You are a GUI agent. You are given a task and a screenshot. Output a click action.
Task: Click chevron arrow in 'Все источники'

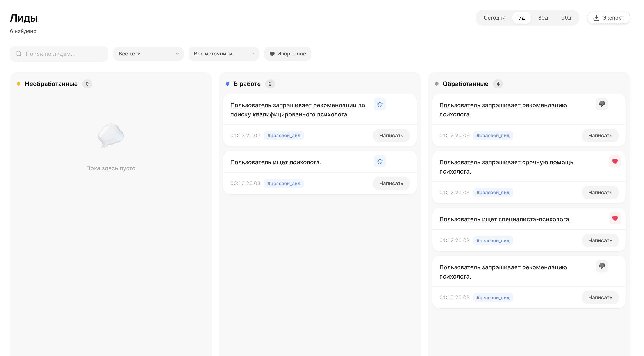pos(253,54)
